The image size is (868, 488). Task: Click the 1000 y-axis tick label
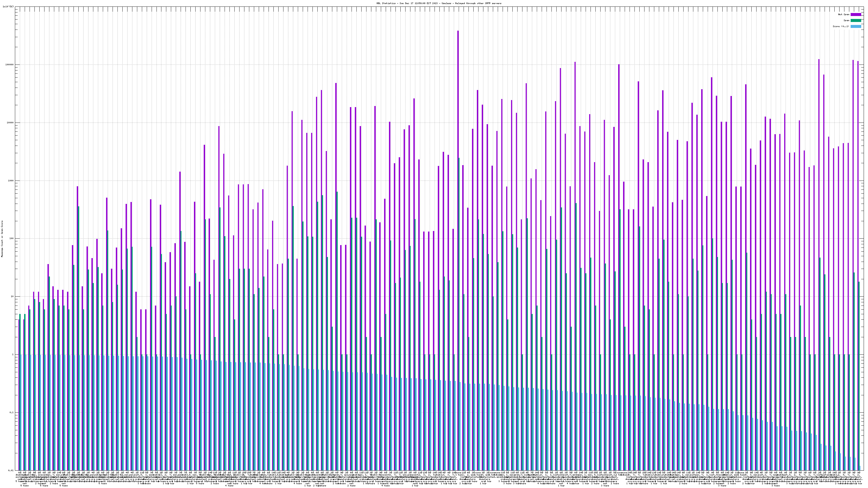(x=11, y=181)
